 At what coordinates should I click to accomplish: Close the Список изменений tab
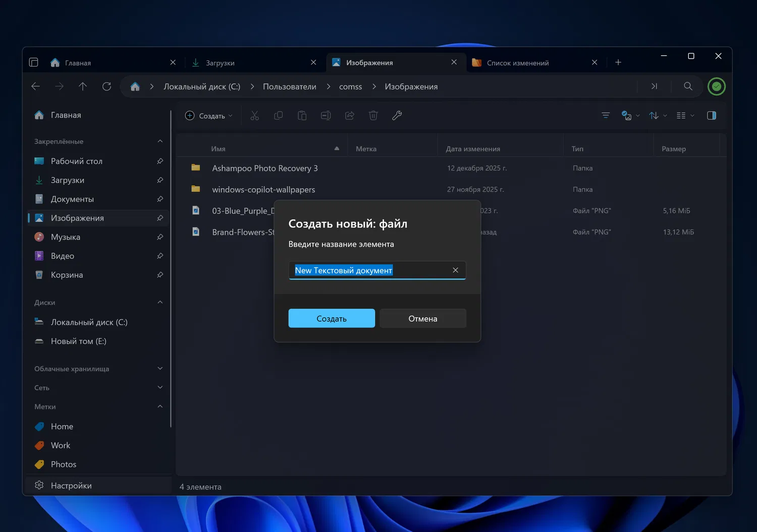point(594,63)
